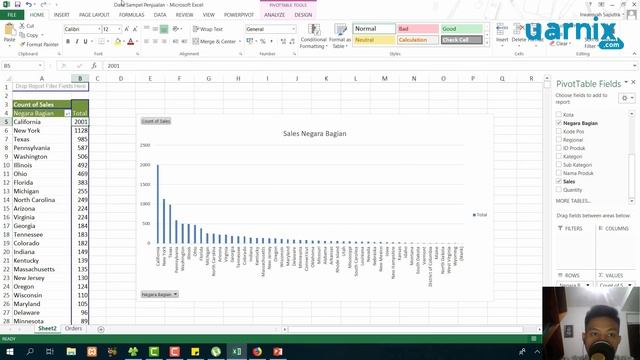This screenshot has height=360, width=640.
Task: Check the ID Produk field
Action: (559, 148)
